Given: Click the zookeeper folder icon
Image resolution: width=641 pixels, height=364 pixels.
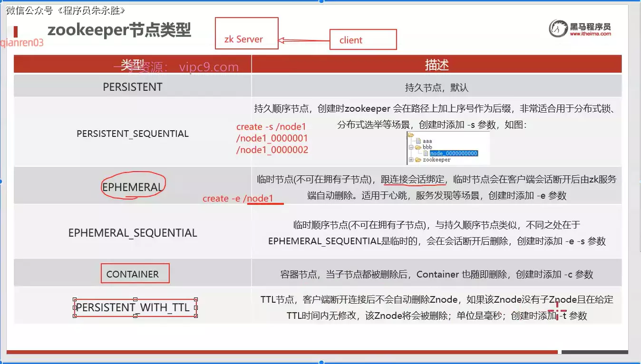Looking at the screenshot, I should tap(418, 160).
